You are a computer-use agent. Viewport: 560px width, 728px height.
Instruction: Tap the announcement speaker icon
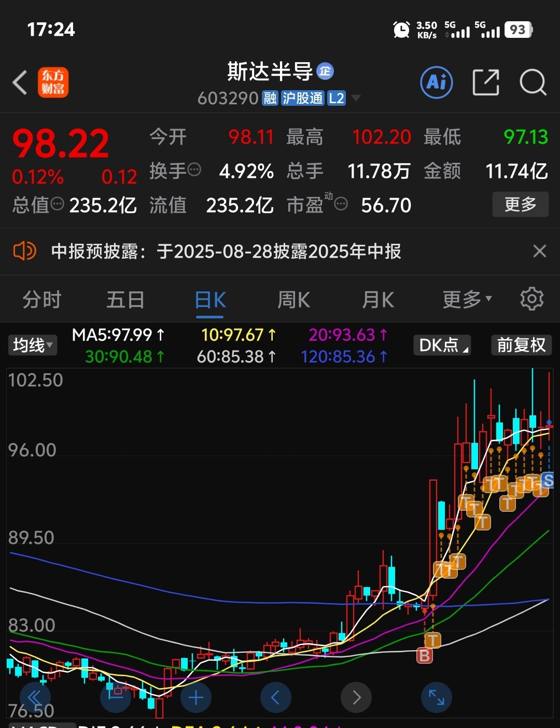point(24,251)
